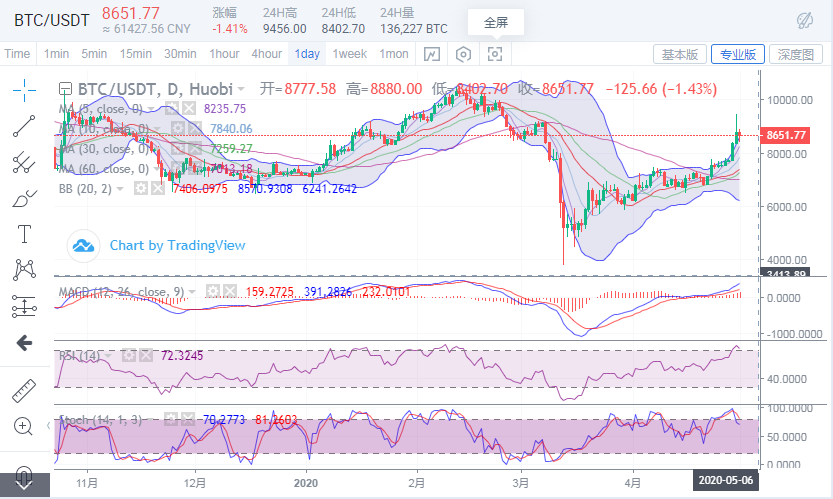This screenshot has height=499, width=833.
Task: Select the 1hour interval
Action: click(x=224, y=54)
